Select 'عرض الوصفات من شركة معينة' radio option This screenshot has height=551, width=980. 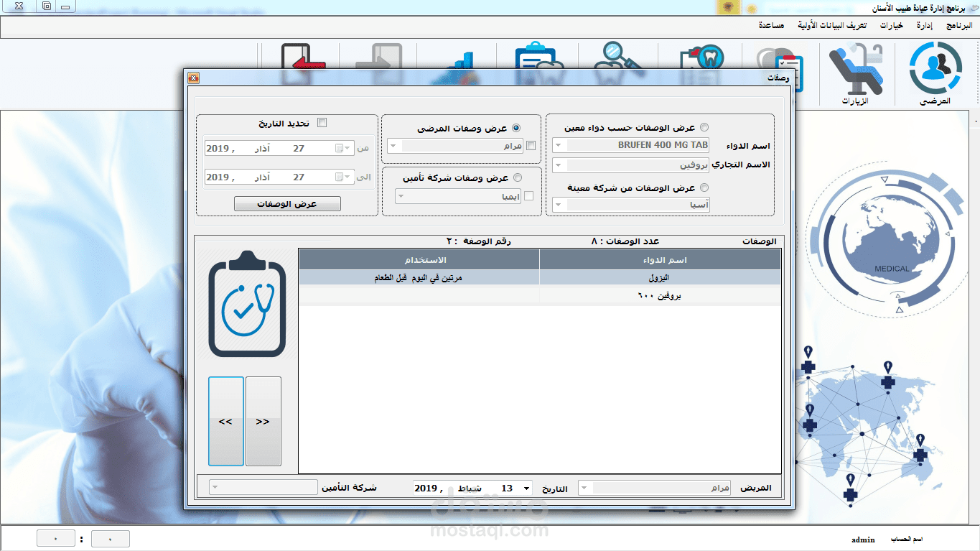(704, 188)
